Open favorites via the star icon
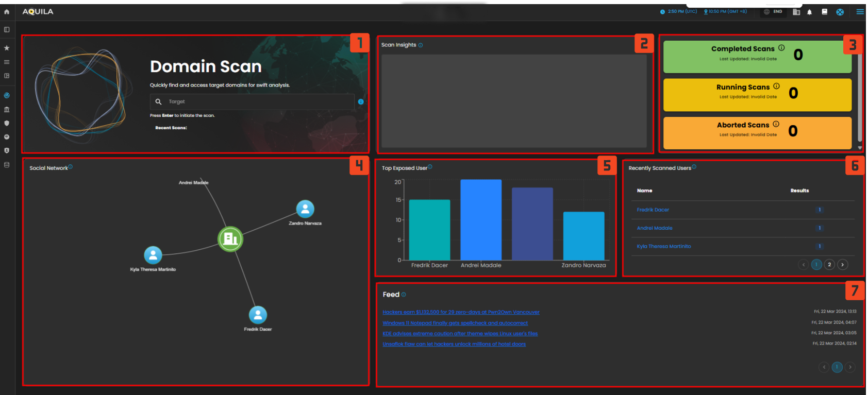The image size is (868, 395). coord(7,48)
